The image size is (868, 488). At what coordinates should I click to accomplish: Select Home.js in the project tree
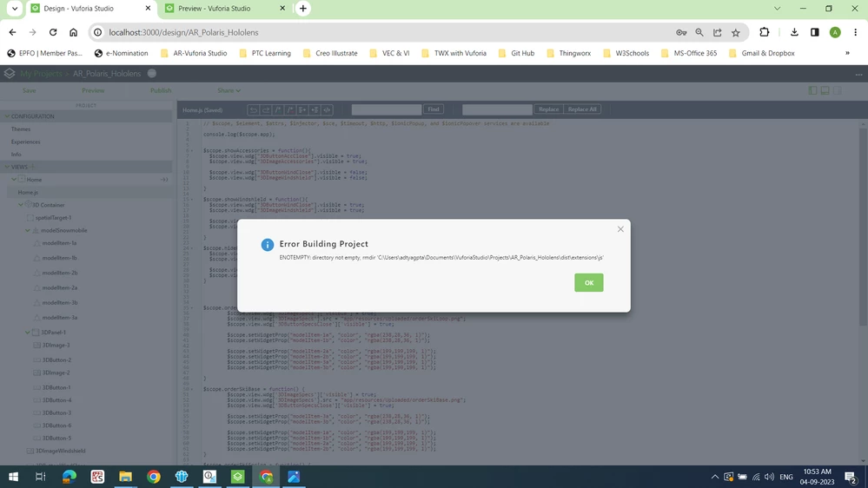coord(28,192)
